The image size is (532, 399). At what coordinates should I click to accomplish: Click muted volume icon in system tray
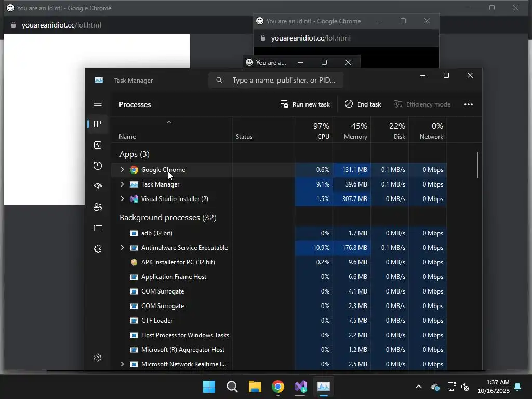[x=465, y=387]
